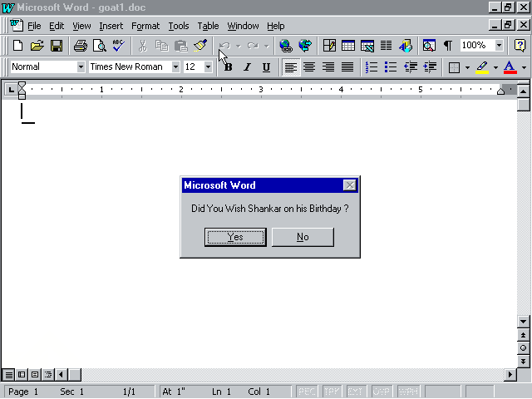
Task: Expand the undo history arrow
Action: coord(239,46)
